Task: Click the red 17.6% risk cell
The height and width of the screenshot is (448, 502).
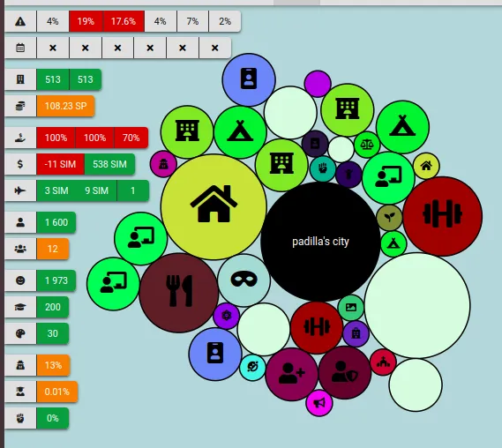Action: point(124,21)
